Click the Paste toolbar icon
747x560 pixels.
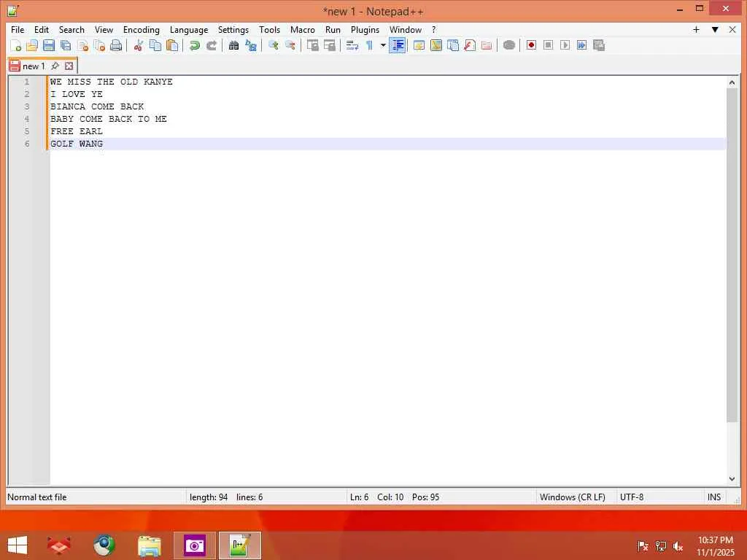[x=172, y=45]
